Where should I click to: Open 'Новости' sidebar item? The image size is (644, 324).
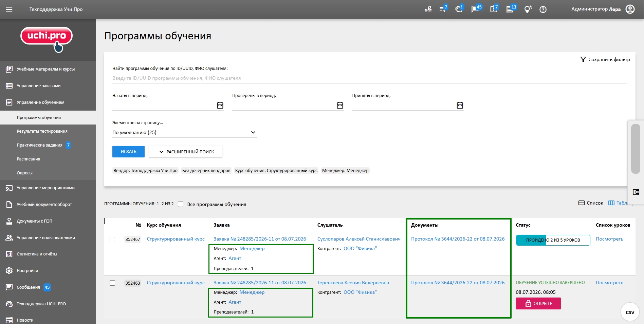[x=48, y=320]
